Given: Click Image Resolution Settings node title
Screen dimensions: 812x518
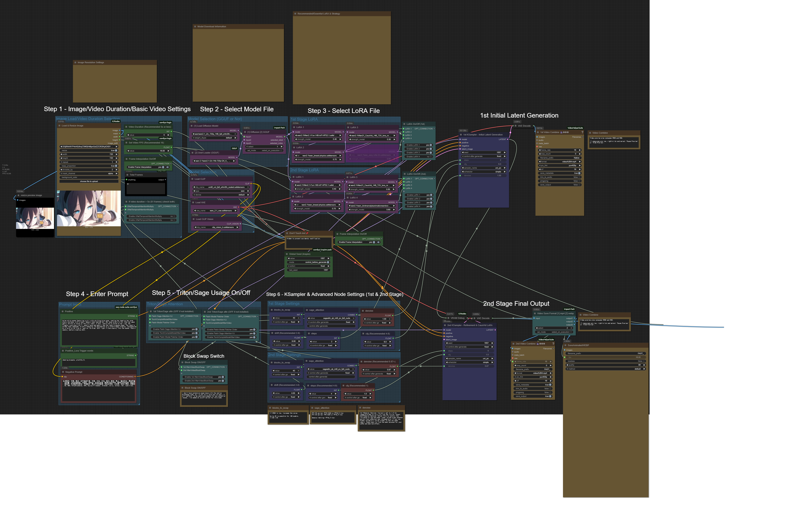Looking at the screenshot, I should pyautogui.click(x=91, y=62).
